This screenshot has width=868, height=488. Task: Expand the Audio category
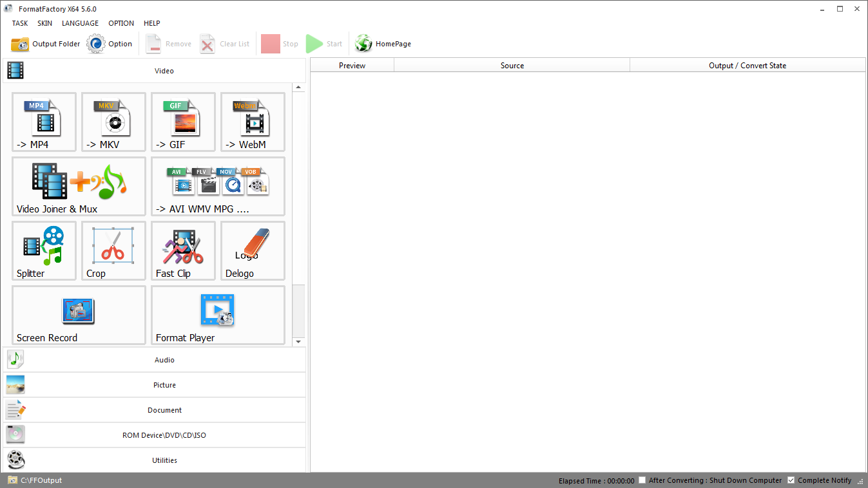point(155,360)
